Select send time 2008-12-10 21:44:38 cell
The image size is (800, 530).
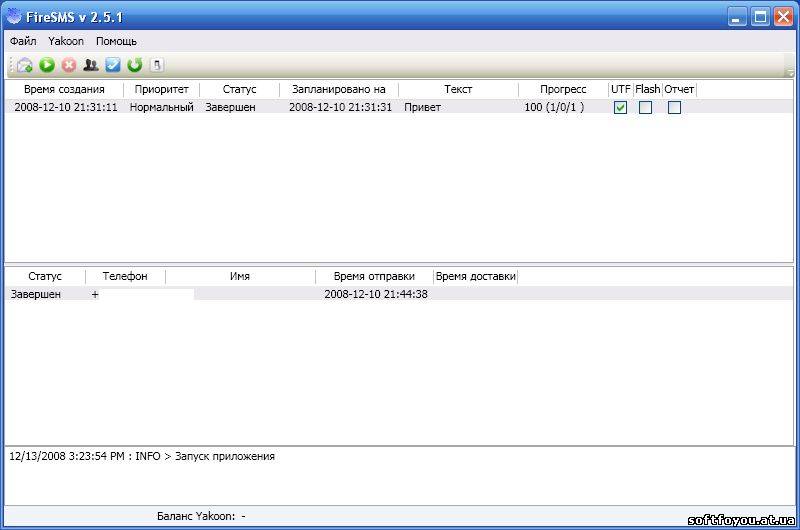[376, 294]
